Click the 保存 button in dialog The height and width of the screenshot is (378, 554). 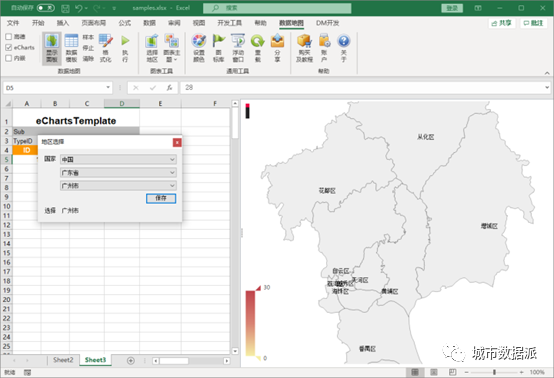click(161, 198)
